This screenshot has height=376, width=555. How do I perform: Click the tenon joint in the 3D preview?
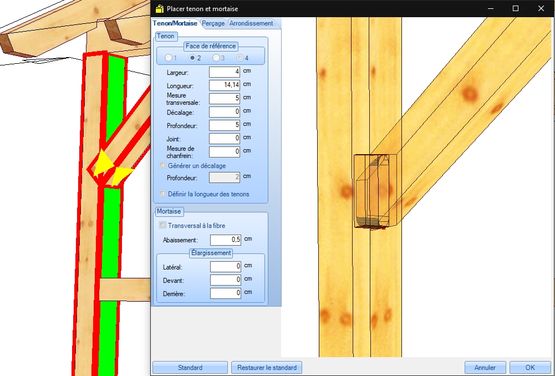[375, 191]
